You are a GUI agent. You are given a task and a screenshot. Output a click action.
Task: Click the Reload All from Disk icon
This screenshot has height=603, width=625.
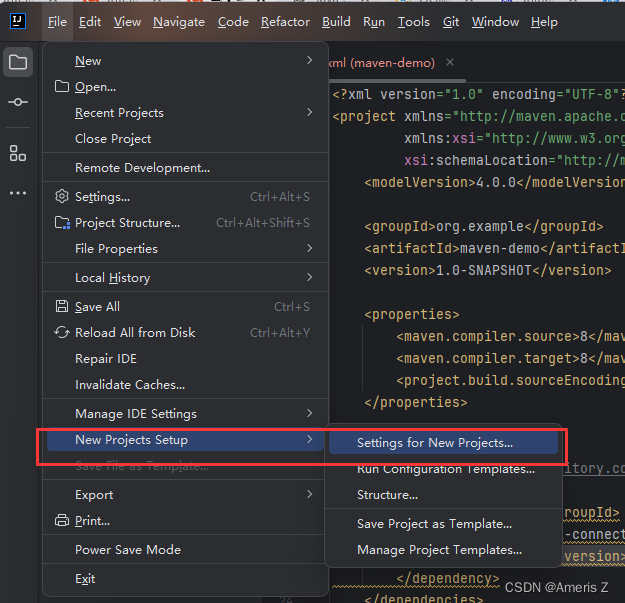(62, 332)
